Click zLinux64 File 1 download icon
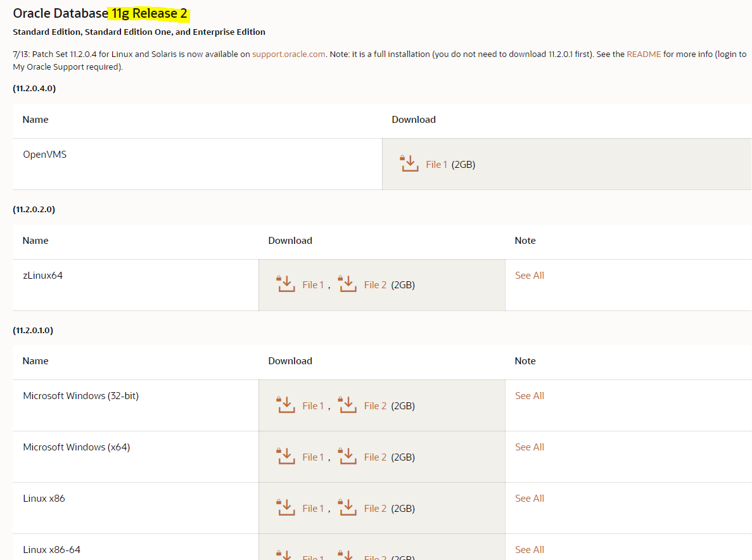752x560 pixels. coord(285,284)
